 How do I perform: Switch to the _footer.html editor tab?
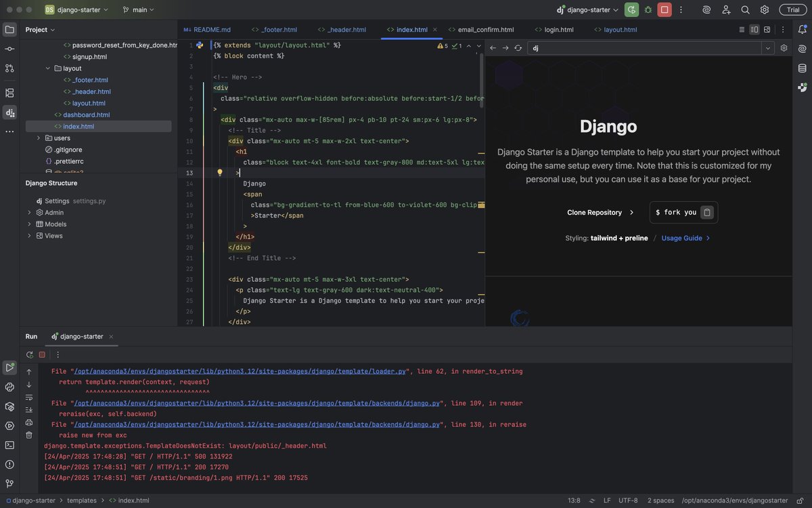274,30
